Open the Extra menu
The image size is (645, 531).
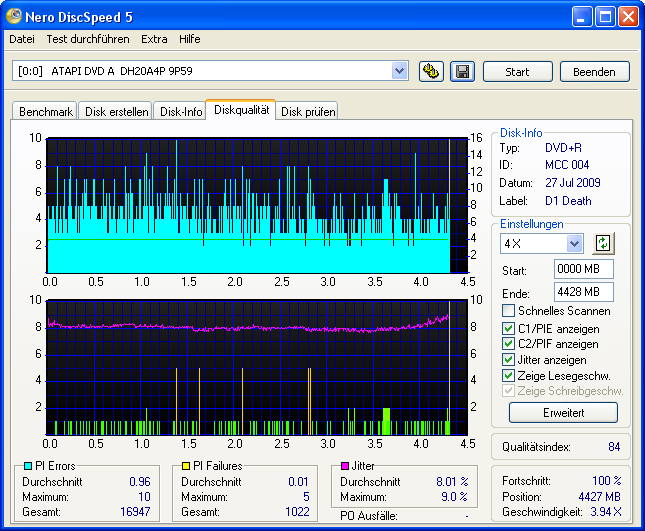pos(154,39)
